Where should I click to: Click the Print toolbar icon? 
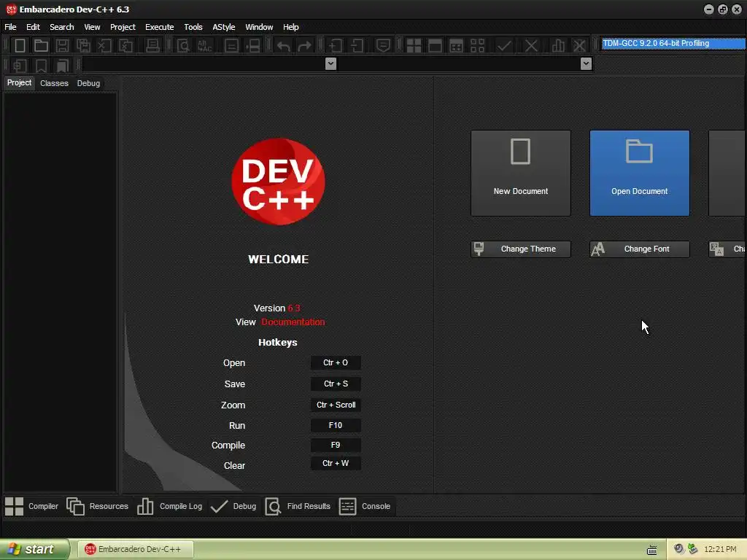click(152, 46)
